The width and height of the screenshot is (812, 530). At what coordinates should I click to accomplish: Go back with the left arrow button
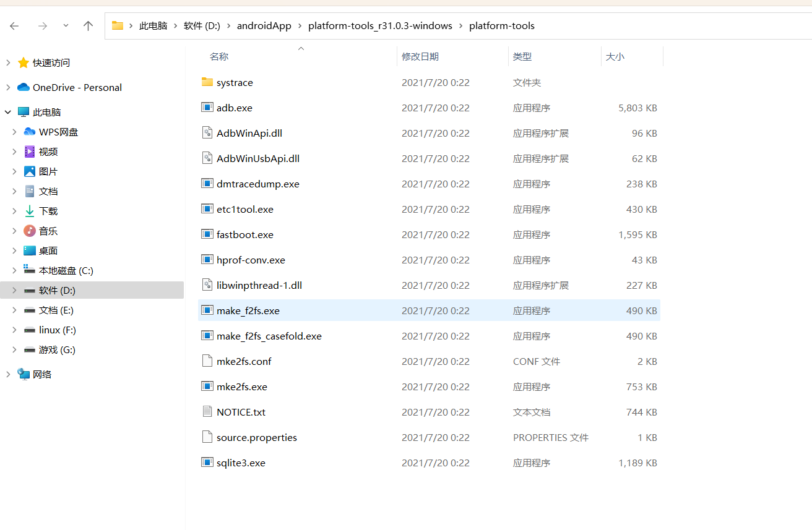[14, 26]
